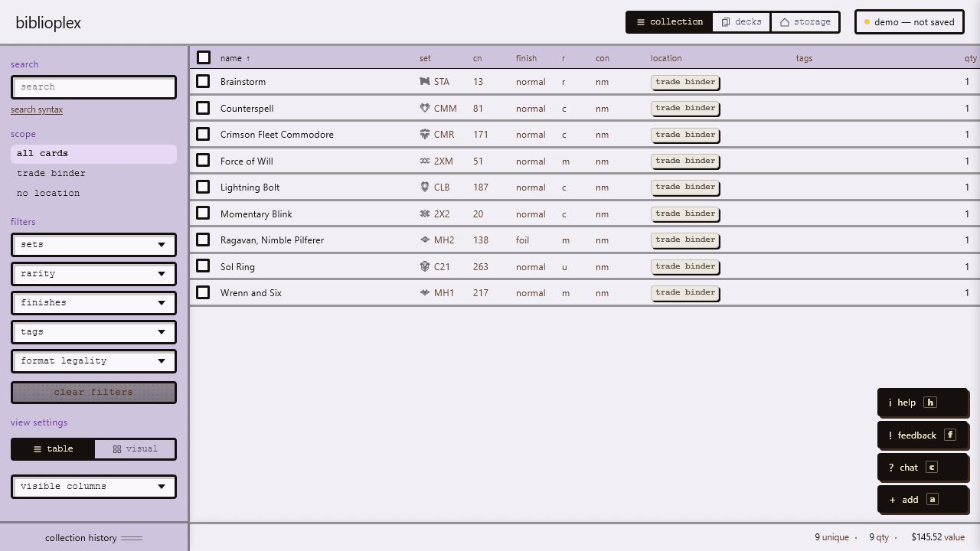Click the 2XM set symbol for Force of Will

coord(424,161)
